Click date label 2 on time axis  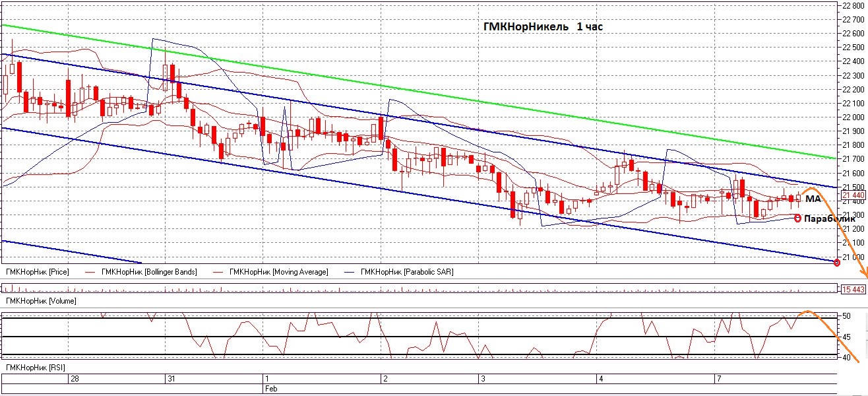(385, 379)
